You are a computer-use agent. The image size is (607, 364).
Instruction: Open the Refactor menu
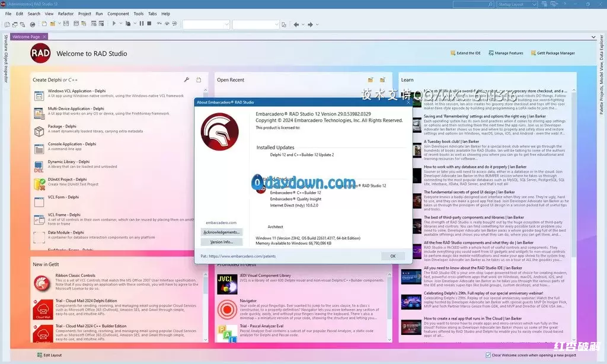(x=66, y=14)
